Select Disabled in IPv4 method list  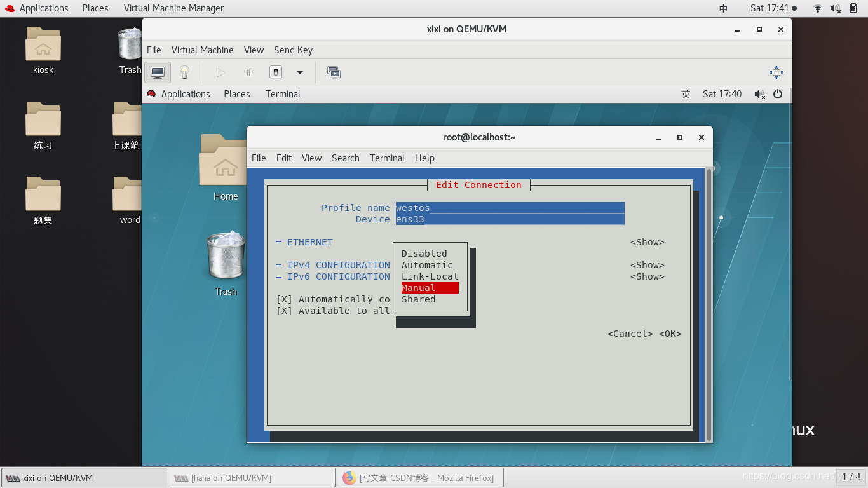(x=424, y=254)
